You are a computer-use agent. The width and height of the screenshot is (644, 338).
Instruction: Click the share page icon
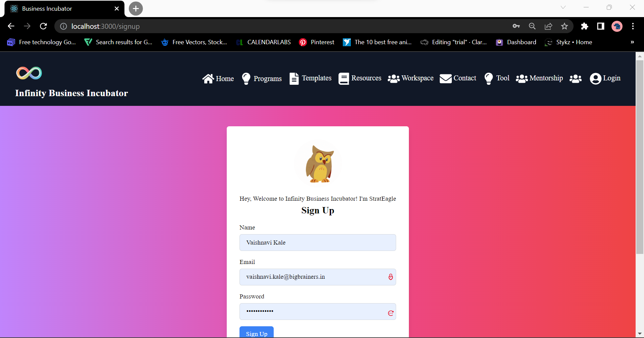(x=548, y=26)
